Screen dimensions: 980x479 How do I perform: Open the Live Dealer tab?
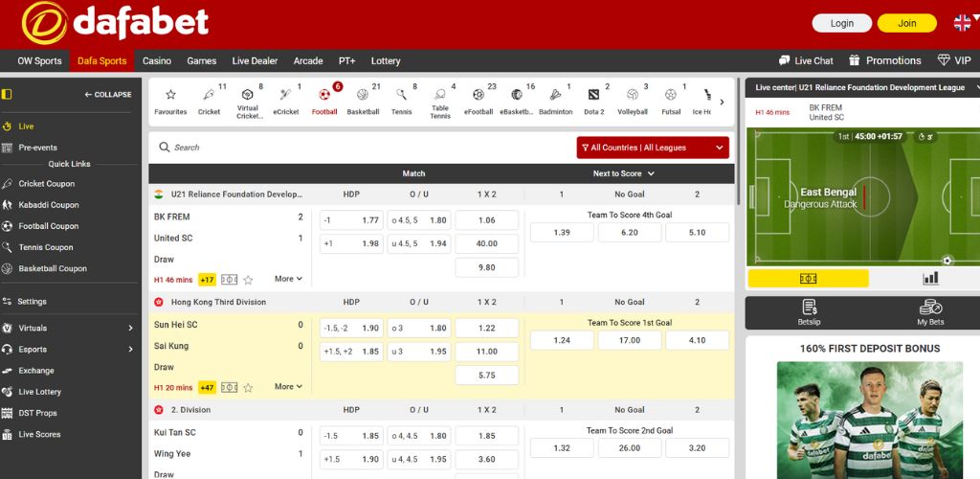click(255, 60)
